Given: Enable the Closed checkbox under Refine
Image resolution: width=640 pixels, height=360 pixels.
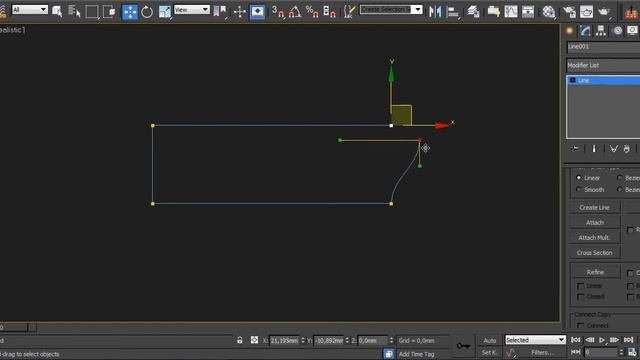Looking at the screenshot, I should (581, 297).
